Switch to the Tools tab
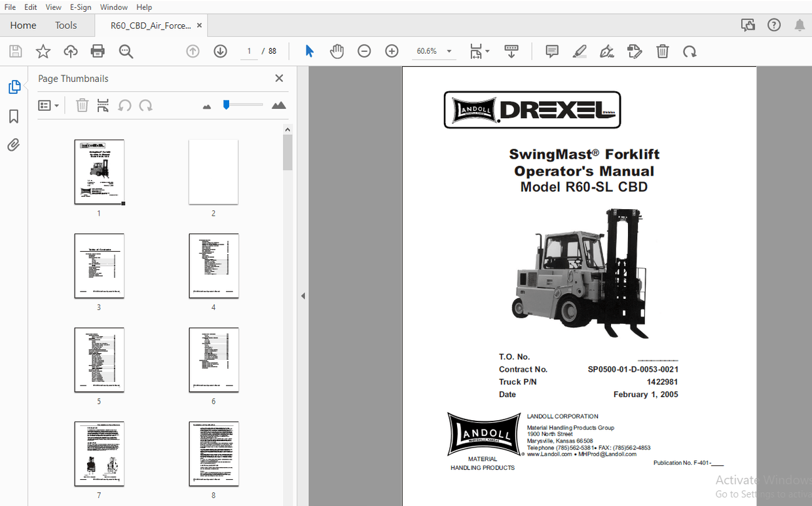 (65, 25)
